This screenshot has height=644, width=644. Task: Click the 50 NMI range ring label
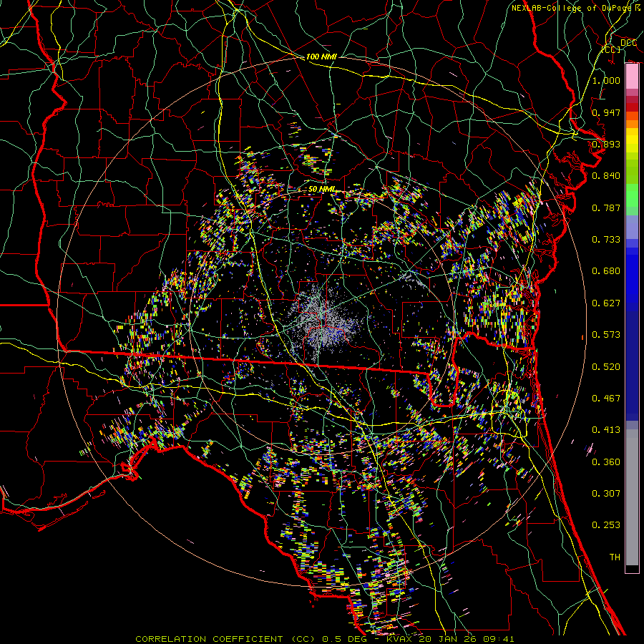[322, 189]
